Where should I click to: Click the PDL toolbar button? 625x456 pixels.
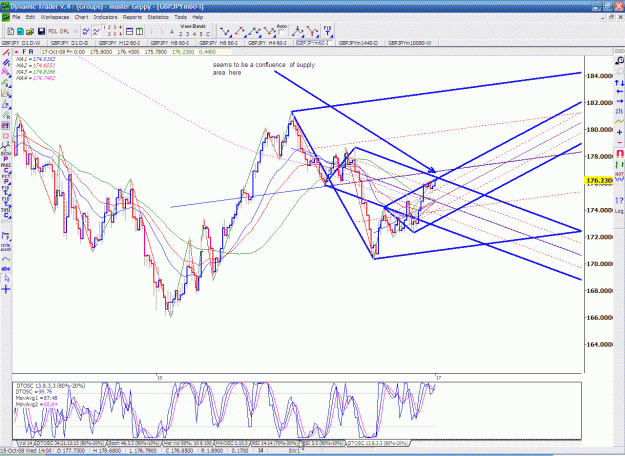click(53, 31)
